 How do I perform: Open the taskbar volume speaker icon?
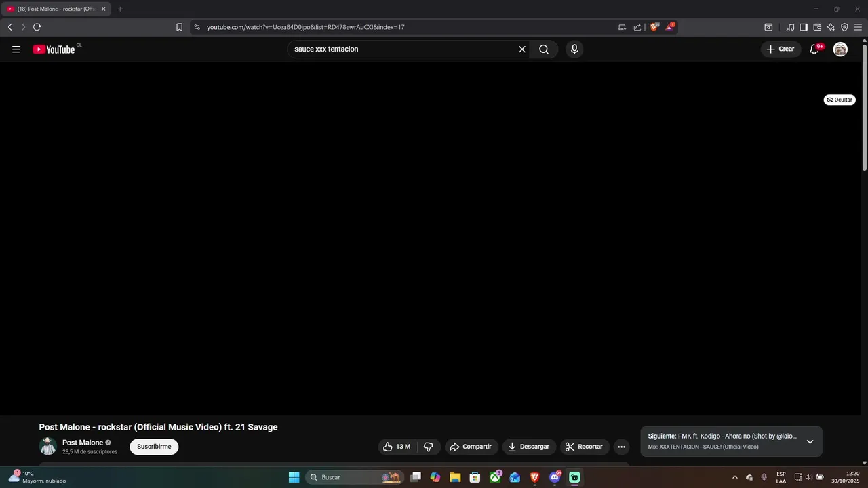pyautogui.click(x=808, y=477)
